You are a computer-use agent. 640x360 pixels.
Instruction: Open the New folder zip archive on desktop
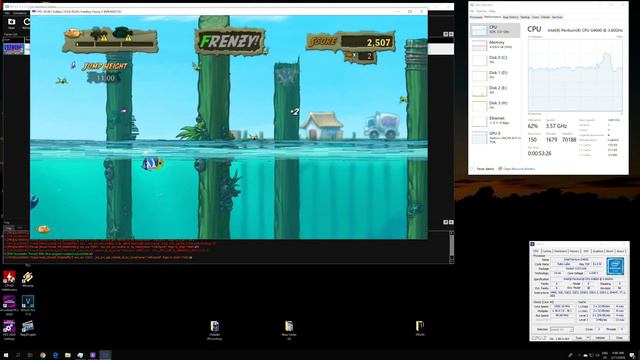click(289, 329)
